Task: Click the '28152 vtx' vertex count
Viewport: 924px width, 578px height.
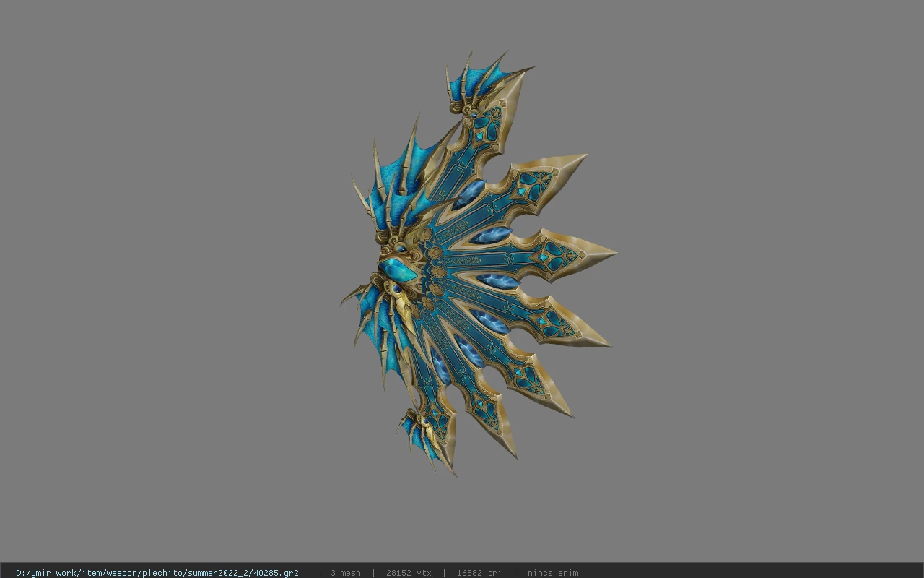Action: click(x=409, y=573)
